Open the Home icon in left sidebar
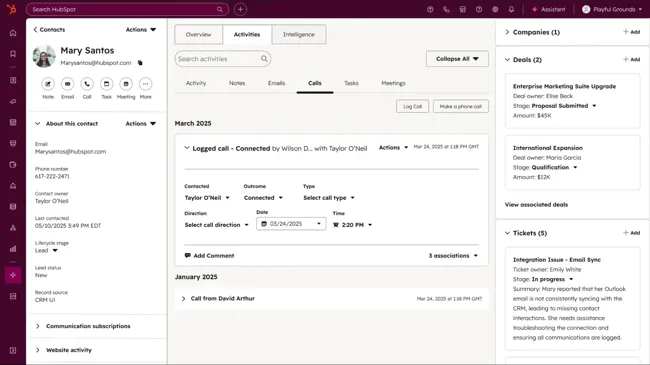Image resolution: width=650 pixels, height=365 pixels. click(13, 33)
